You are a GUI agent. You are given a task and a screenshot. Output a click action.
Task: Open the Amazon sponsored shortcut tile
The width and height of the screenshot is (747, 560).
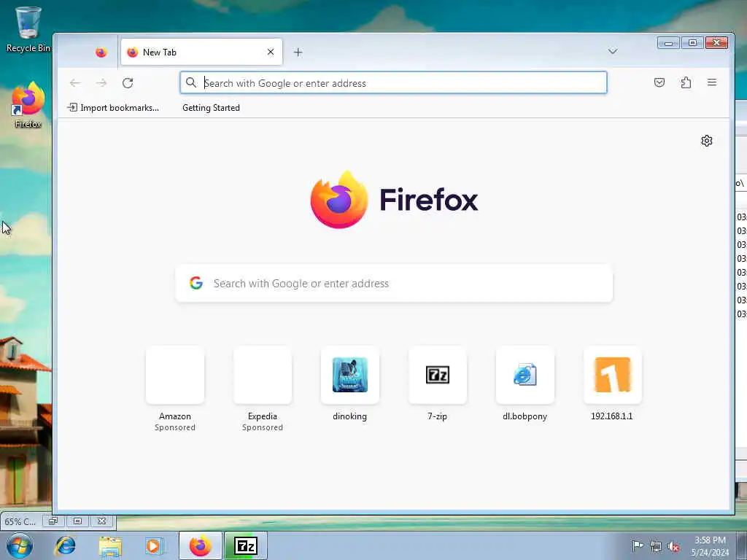pos(175,376)
